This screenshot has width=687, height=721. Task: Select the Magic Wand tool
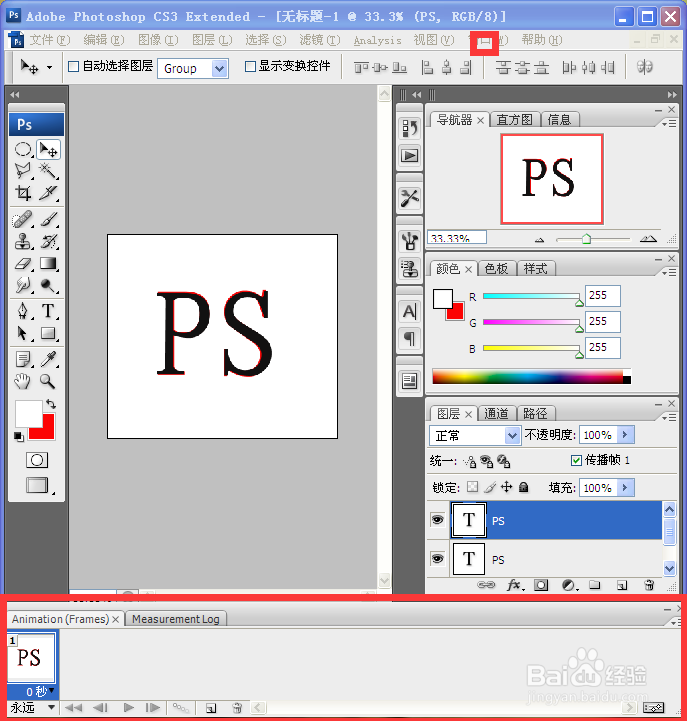click(x=48, y=171)
